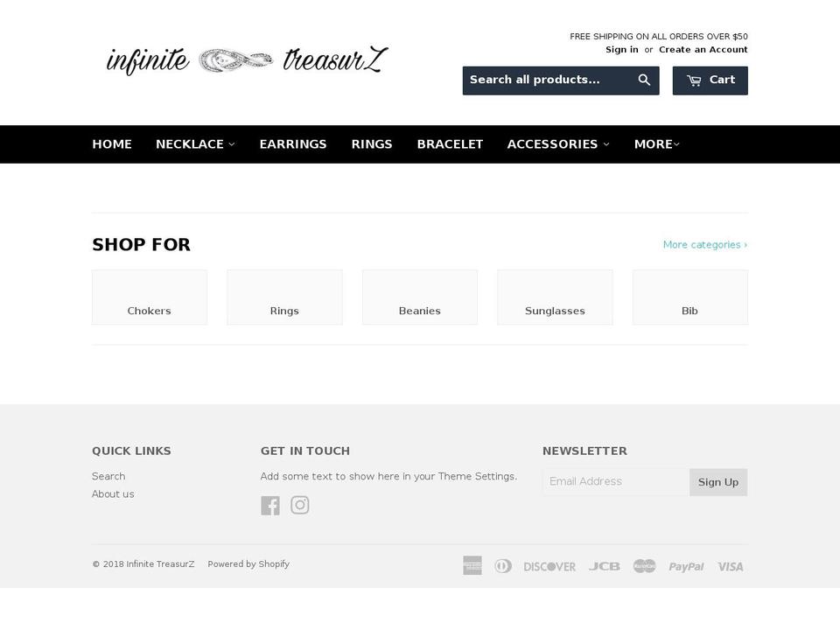The height and width of the screenshot is (630, 840).
Task: Follow the More categories link
Action: pyautogui.click(x=705, y=245)
